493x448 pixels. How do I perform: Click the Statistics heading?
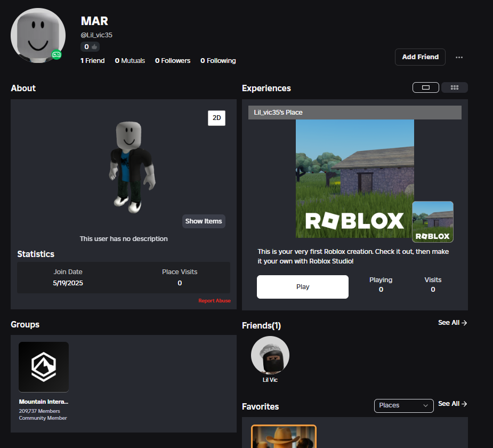(x=36, y=254)
